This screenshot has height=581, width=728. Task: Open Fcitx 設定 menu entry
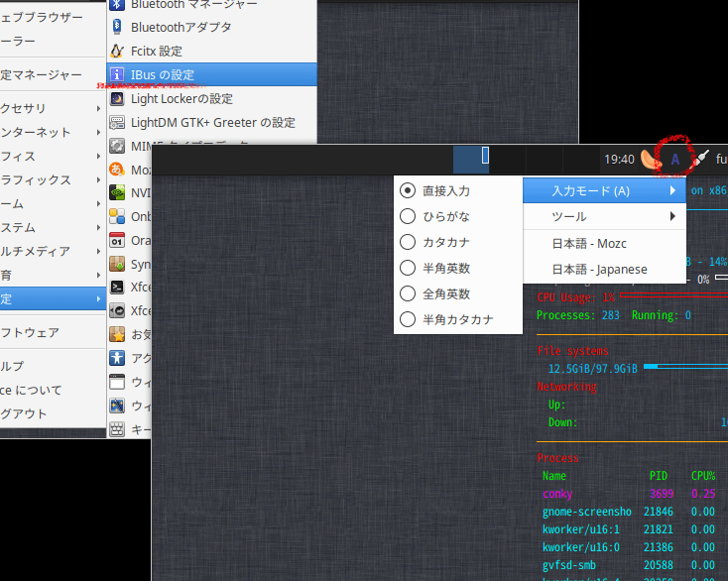(211, 51)
